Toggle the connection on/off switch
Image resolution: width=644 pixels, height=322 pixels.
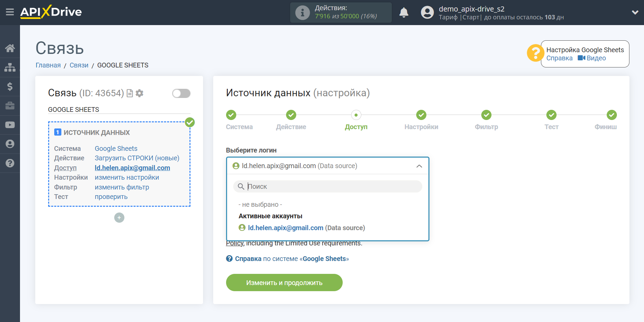point(181,93)
